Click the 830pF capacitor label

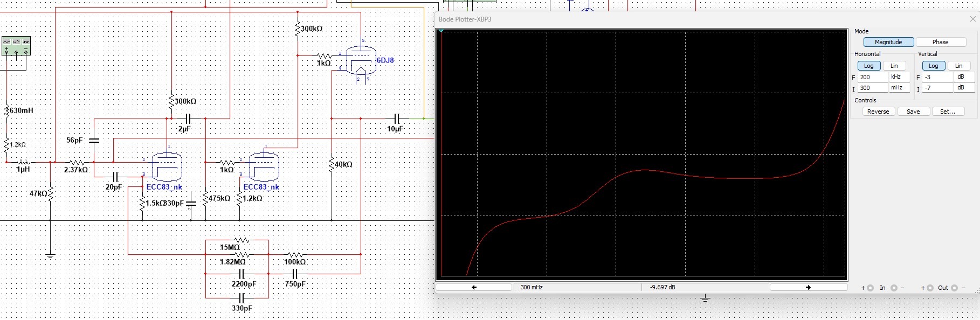(x=174, y=203)
